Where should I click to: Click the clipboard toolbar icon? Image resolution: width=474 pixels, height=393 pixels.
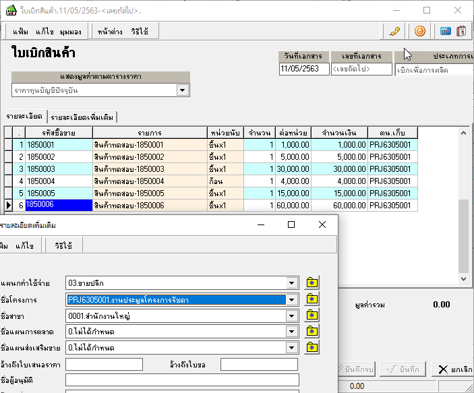pyautogui.click(x=461, y=31)
